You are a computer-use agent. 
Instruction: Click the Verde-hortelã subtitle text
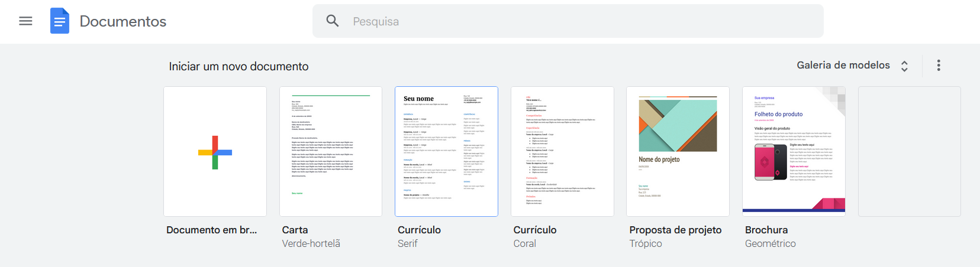pyautogui.click(x=311, y=243)
